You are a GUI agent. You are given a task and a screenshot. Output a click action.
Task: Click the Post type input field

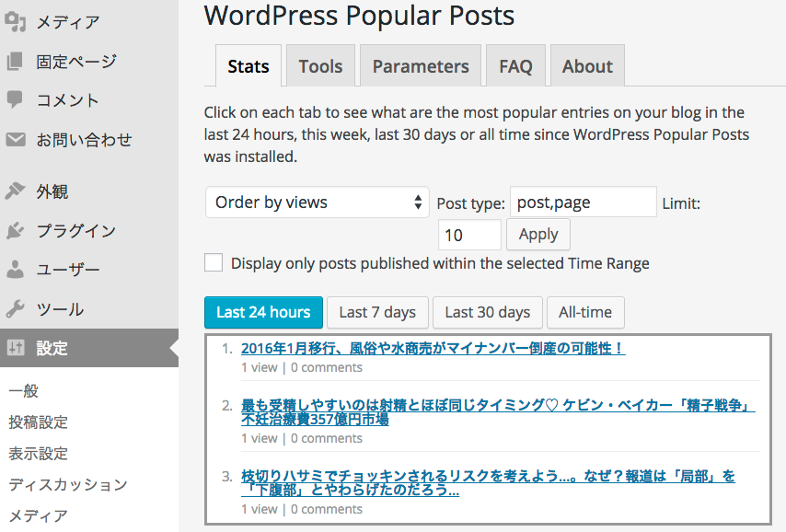point(584,202)
